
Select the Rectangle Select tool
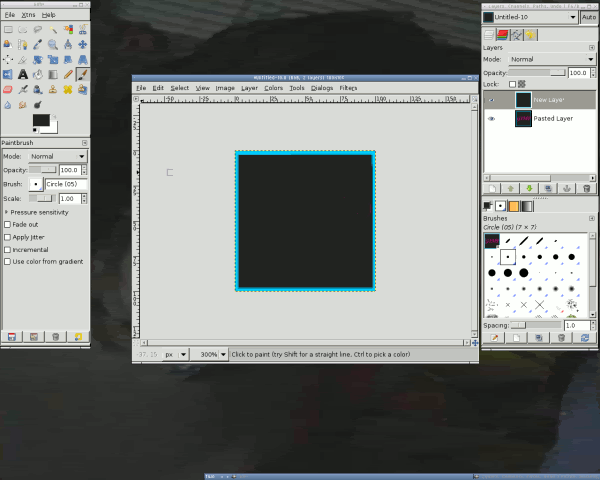(x=8, y=29)
